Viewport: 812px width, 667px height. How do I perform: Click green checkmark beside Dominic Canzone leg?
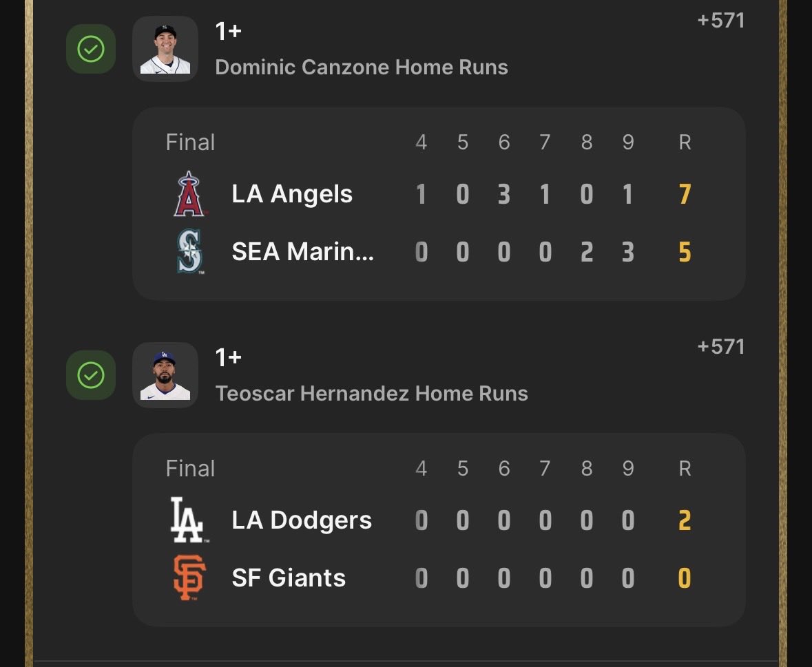point(91,49)
